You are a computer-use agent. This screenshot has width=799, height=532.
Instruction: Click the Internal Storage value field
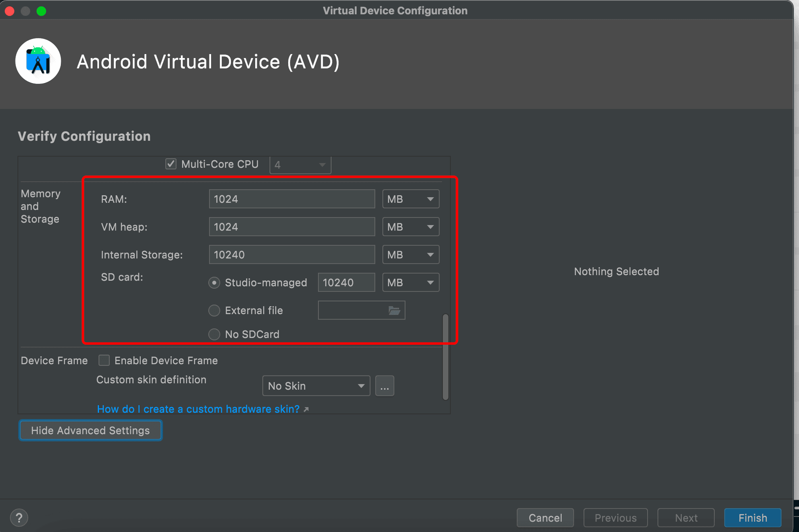point(292,254)
